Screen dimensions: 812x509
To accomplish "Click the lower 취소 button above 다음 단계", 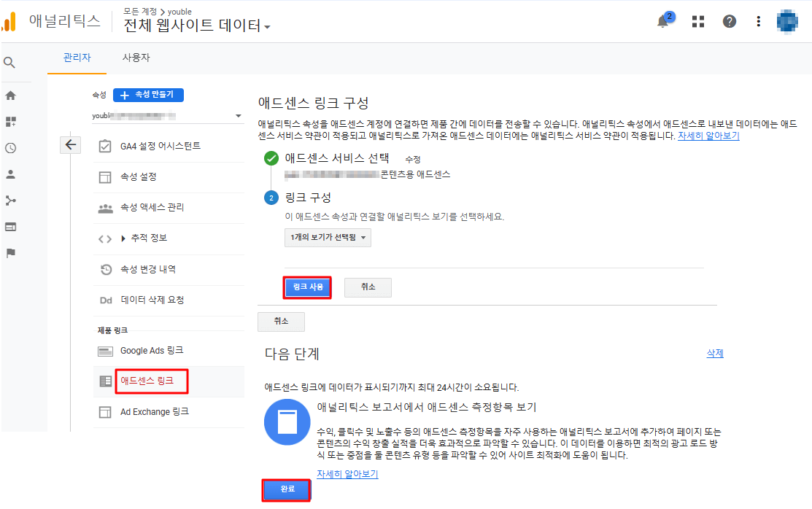I will [281, 321].
